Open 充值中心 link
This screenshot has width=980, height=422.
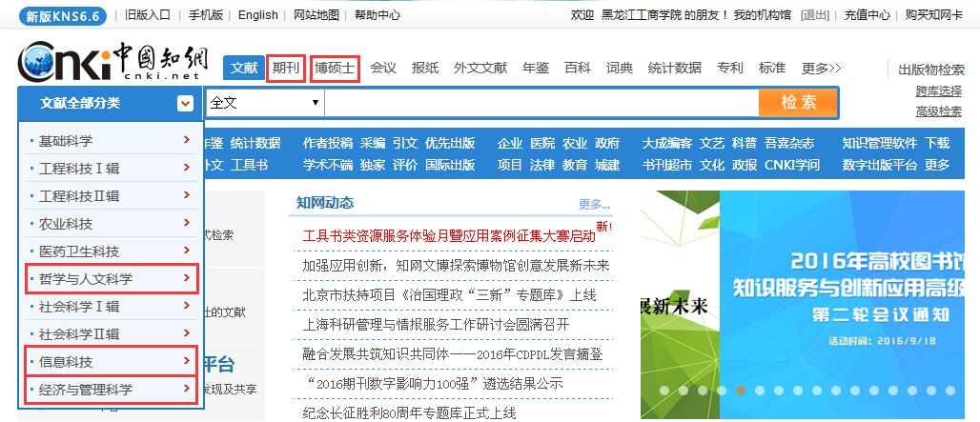(868, 15)
